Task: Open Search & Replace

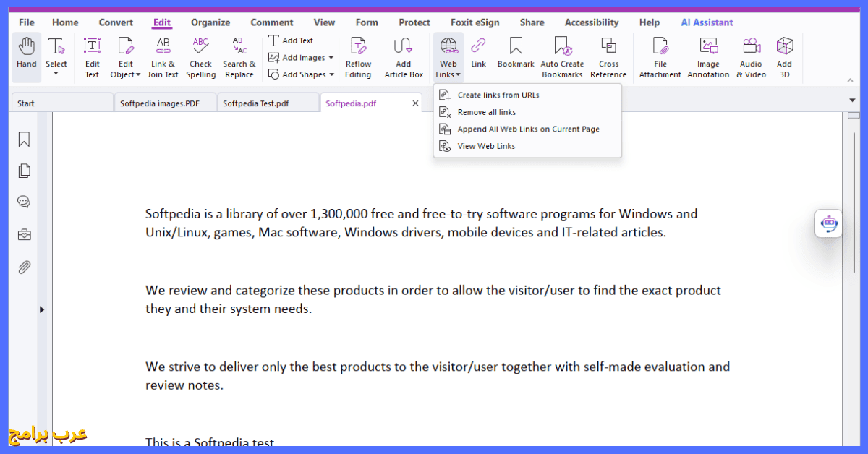Action: (x=239, y=56)
